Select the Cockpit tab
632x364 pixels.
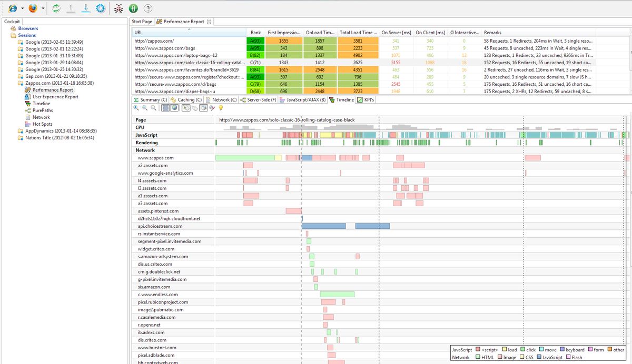[12, 22]
